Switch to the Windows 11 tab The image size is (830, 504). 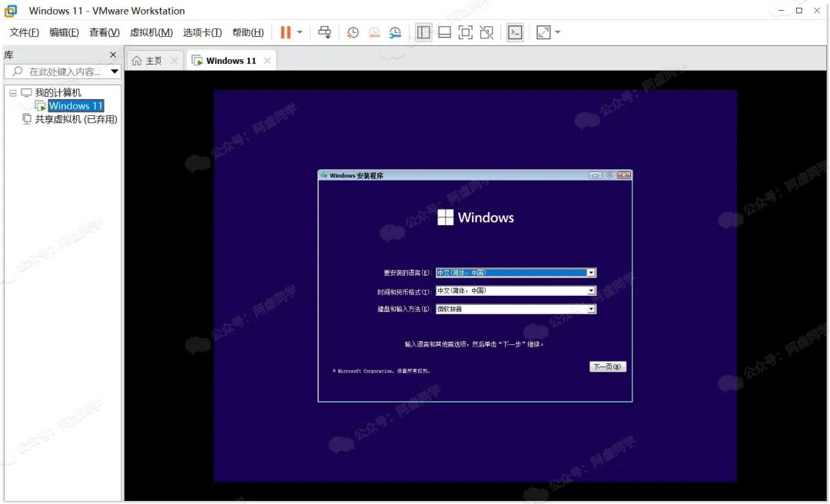[231, 61]
